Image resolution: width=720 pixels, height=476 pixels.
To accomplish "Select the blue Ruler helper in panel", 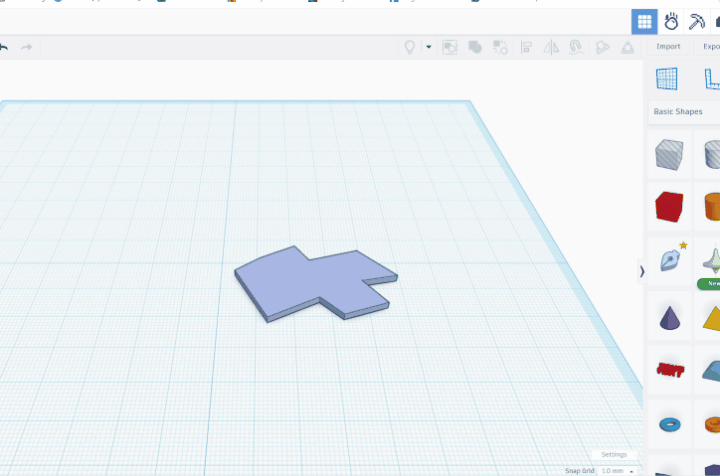I will pos(712,79).
